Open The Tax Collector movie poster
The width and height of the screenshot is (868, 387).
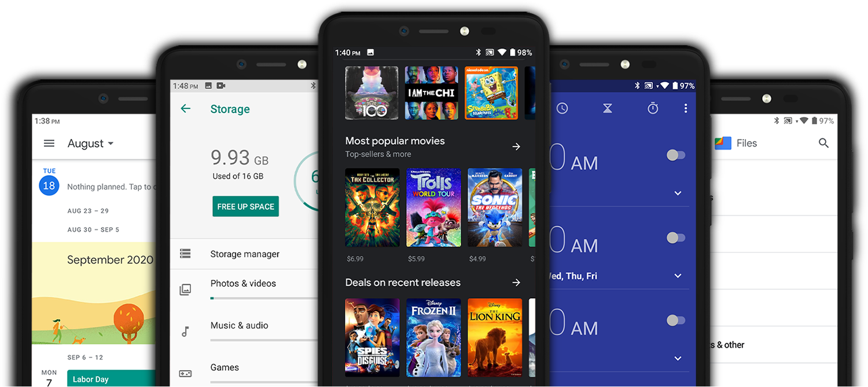[x=372, y=207]
